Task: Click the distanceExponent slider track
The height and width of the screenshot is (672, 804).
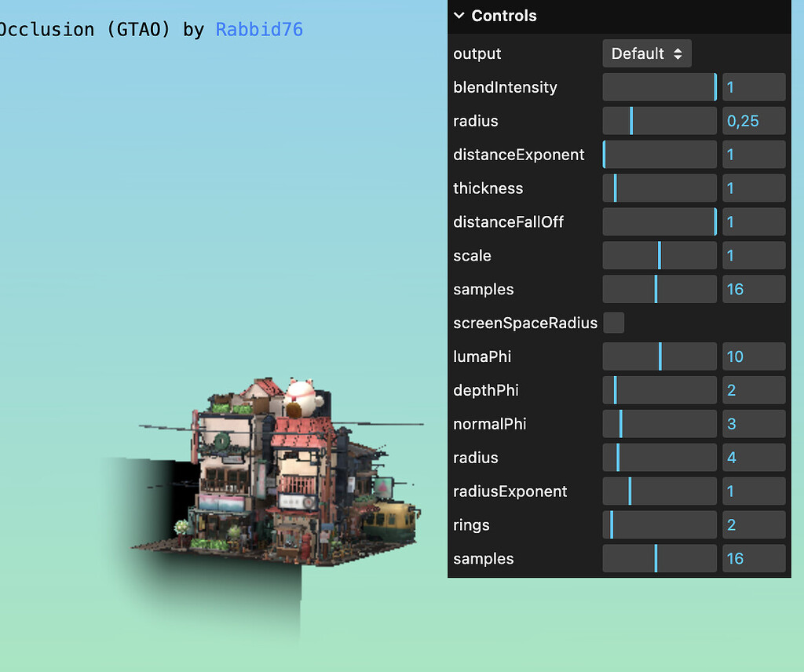Action: (x=660, y=155)
